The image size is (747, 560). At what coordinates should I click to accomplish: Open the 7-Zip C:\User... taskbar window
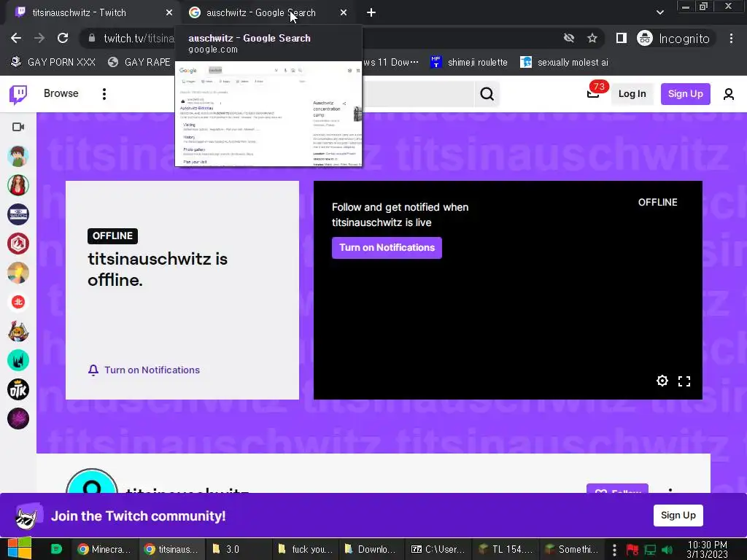438,549
